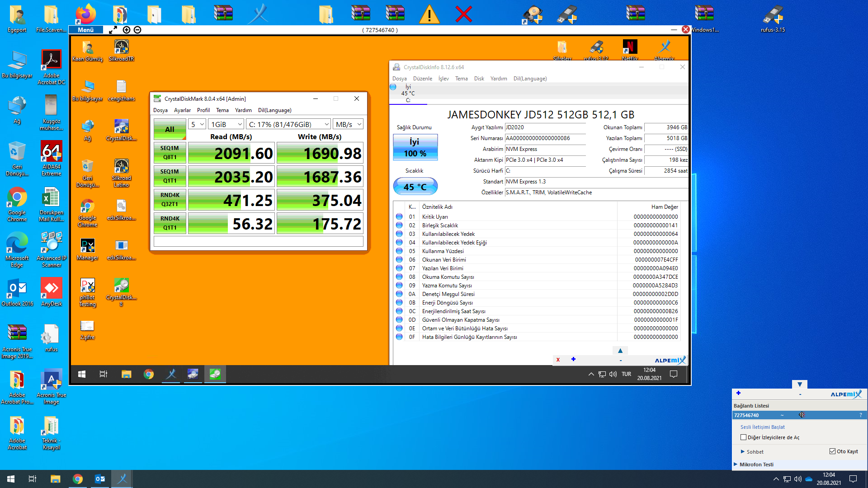Open the unit dropdown showing MB/s
Image resolution: width=868 pixels, height=488 pixels.
(x=348, y=124)
